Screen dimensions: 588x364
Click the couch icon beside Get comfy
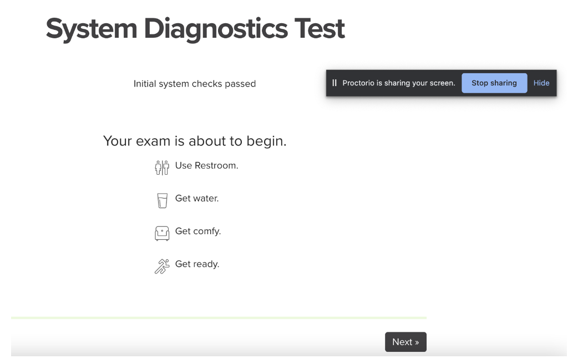click(161, 233)
